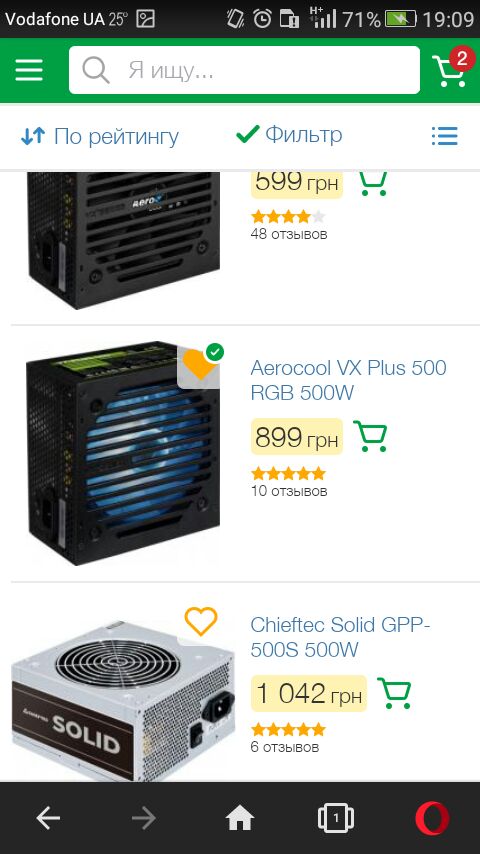Open Chieftec Solid GPP-500S 500W link
The image size is (480, 854).
(x=341, y=637)
